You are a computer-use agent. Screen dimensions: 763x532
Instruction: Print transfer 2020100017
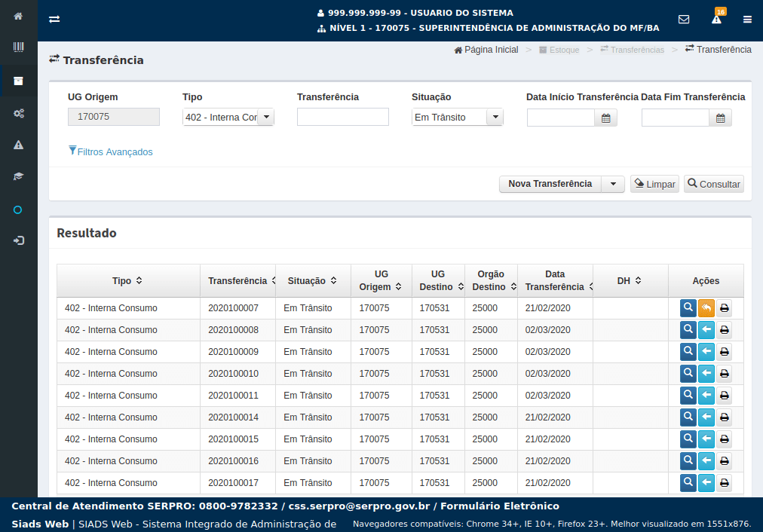point(724,483)
